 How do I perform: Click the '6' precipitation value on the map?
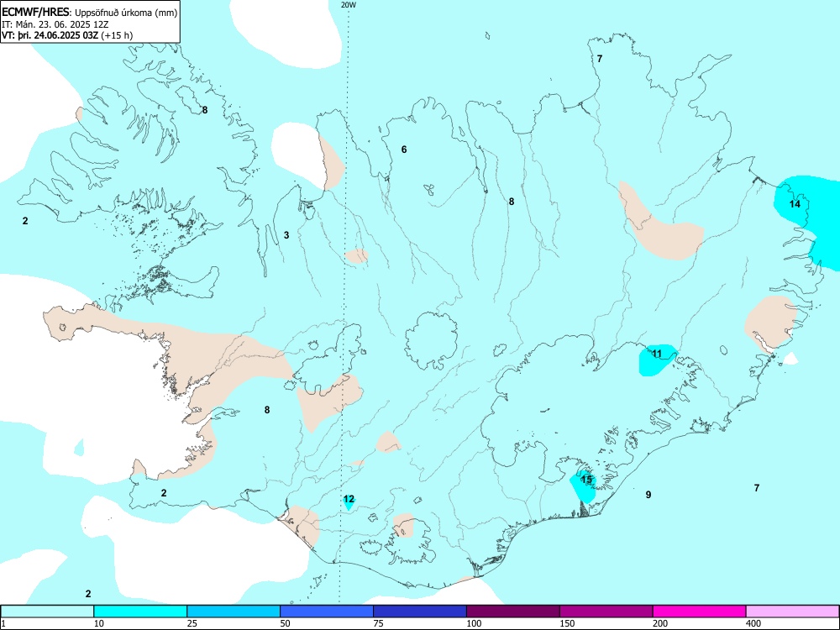404,150
